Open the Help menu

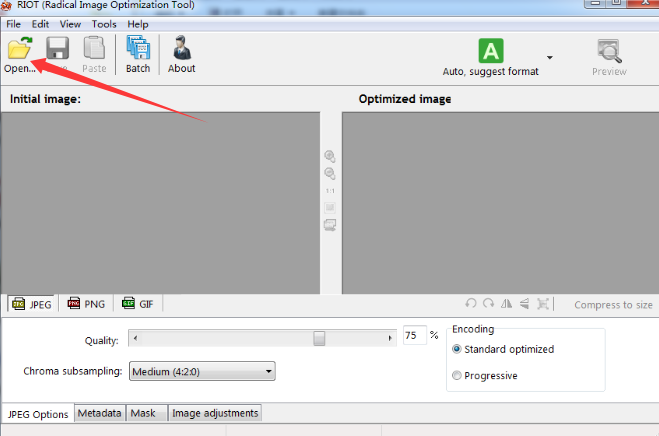point(138,24)
